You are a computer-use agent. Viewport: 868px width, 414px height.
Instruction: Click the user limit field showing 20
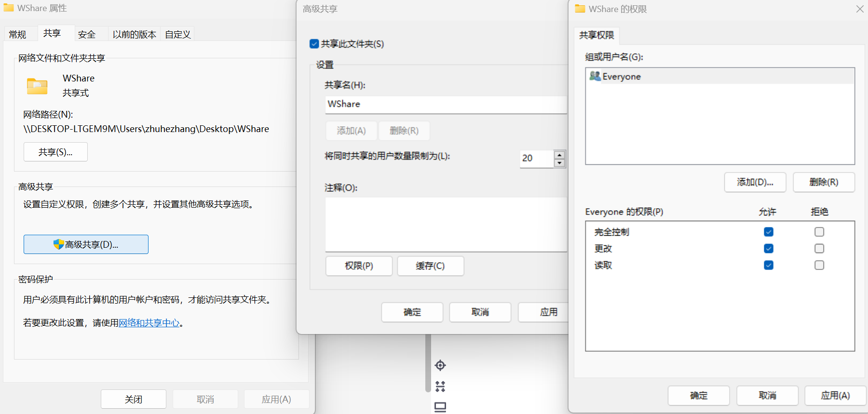[537, 159]
